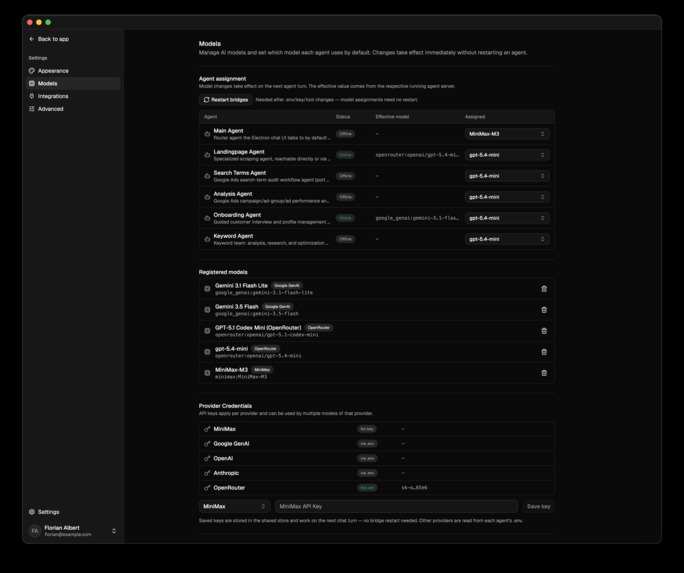Viewport: 684px width, 573px height.
Task: Open the MiniMax provider selector dropdown
Action: [234, 506]
